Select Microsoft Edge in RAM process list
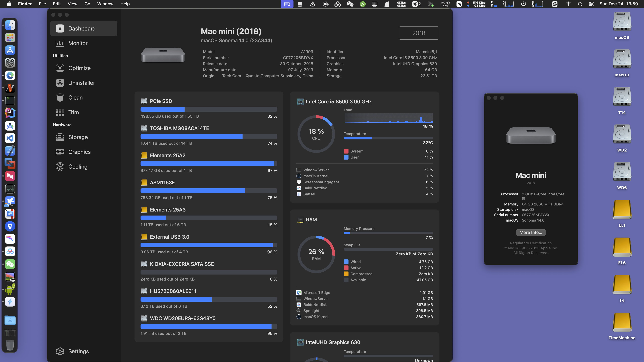Screen dimensions: 644x362 pos(364,293)
